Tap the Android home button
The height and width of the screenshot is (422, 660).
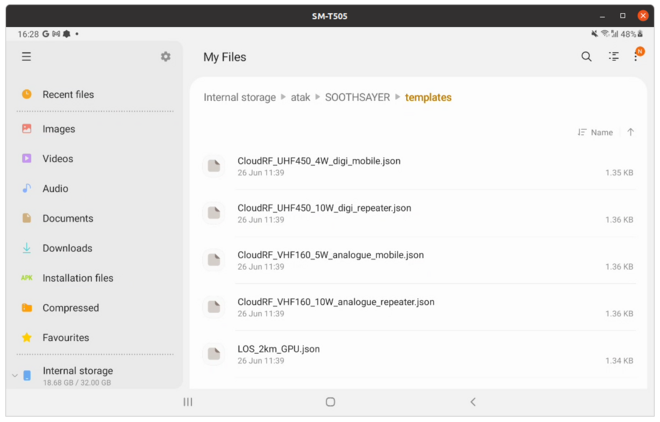330,402
